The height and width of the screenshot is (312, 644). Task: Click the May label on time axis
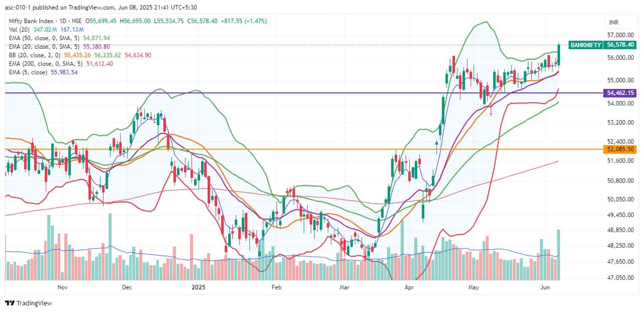tap(474, 287)
